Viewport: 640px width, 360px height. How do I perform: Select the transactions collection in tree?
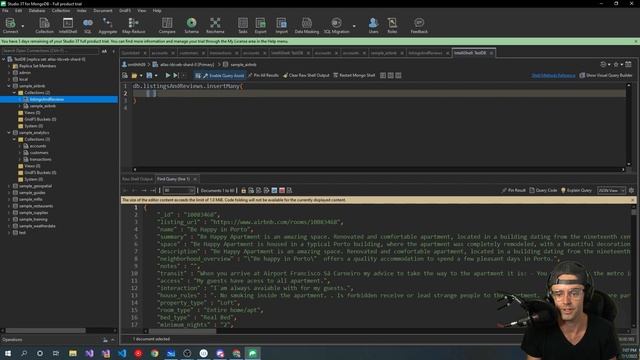(40, 160)
